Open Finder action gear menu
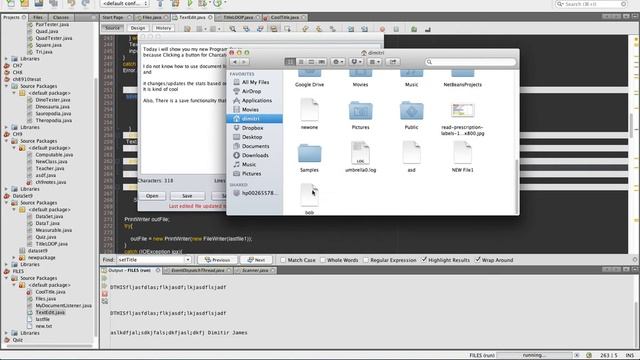Image resolution: width=640 pixels, height=360 pixels. point(338,62)
